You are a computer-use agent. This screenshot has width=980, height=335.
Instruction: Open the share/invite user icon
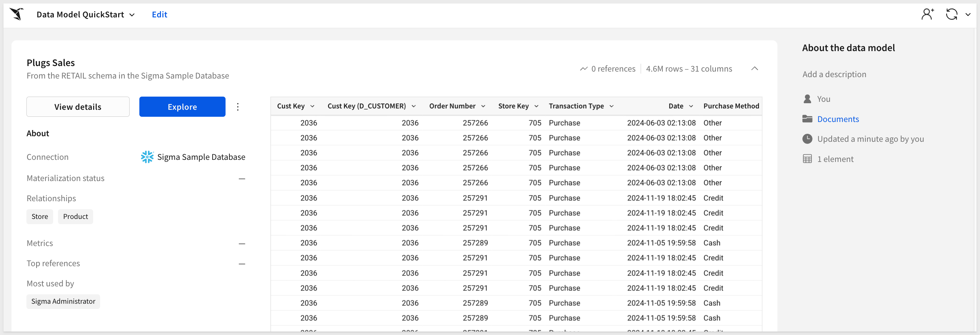(x=927, y=15)
